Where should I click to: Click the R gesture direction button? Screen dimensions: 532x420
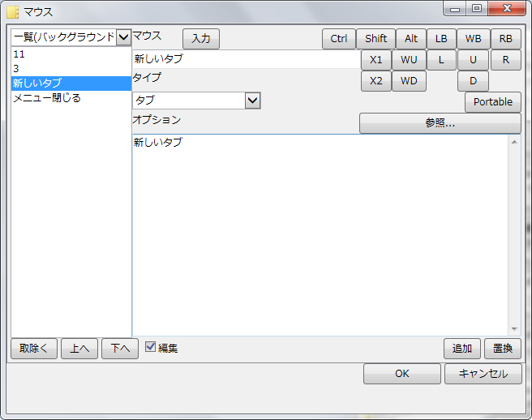coord(505,60)
